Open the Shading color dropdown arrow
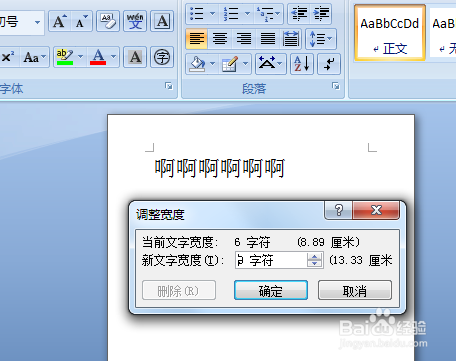This screenshot has height=361, width=456. point(213,64)
